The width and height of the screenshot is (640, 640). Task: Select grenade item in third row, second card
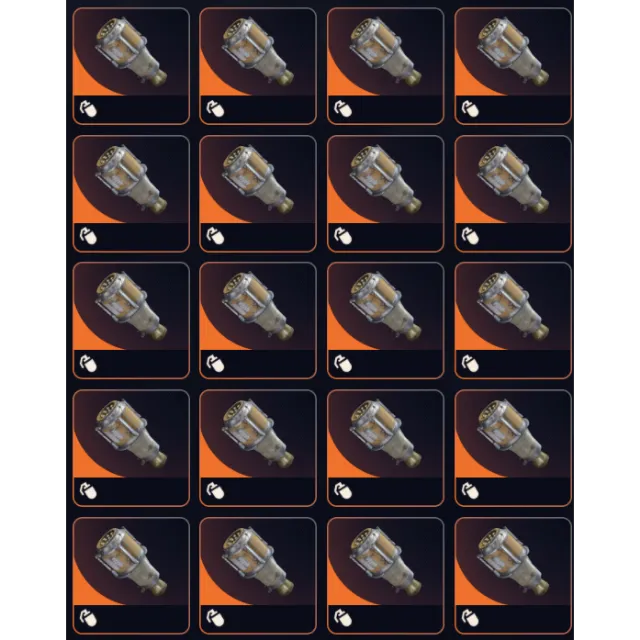(x=258, y=306)
